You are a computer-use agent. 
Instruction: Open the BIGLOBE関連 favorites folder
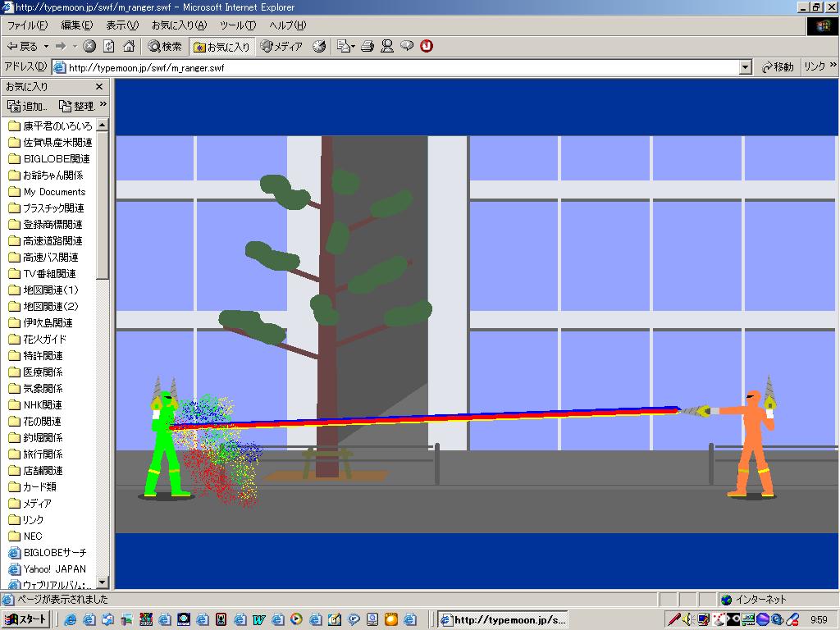click(x=49, y=159)
